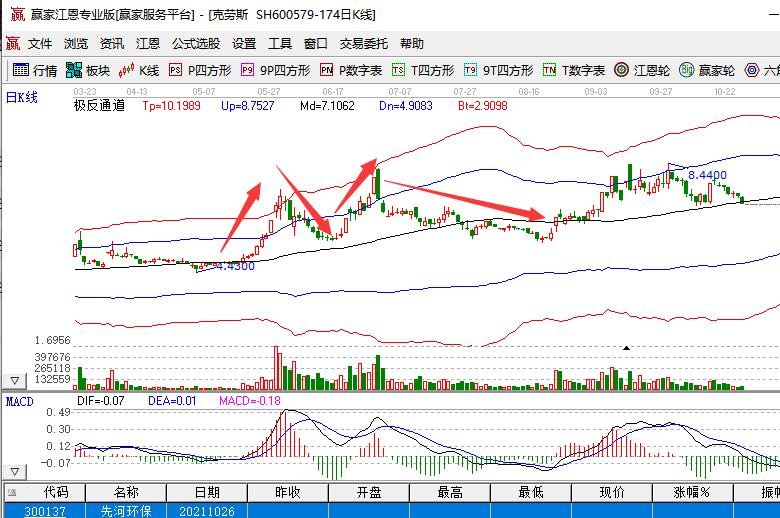
Task: Open the 行情 market quotes toolbar icon
Action: (x=34, y=70)
